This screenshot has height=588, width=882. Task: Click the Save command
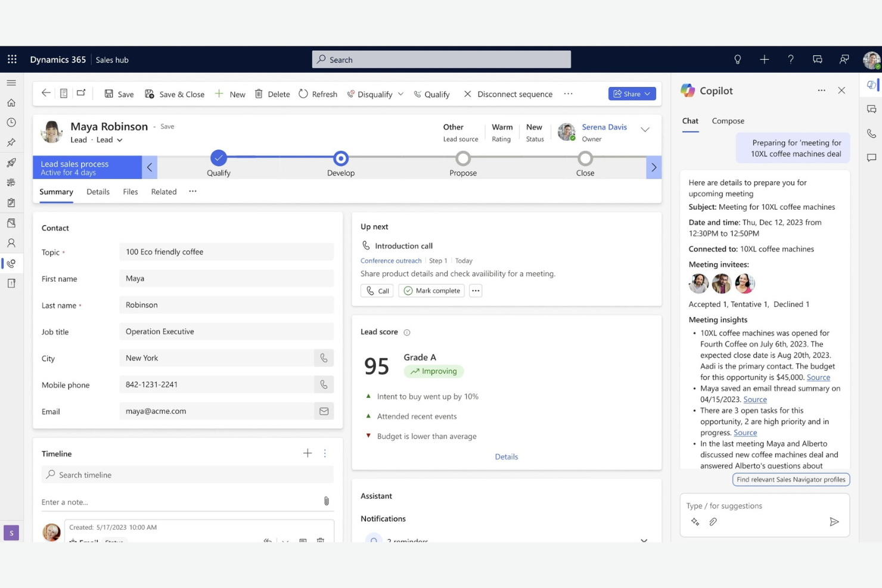[119, 94]
